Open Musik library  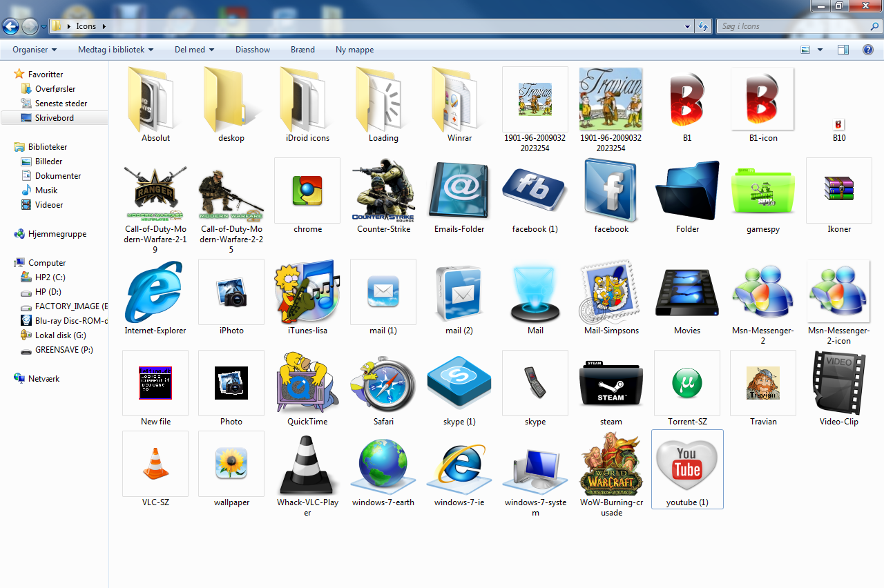pyautogui.click(x=39, y=190)
